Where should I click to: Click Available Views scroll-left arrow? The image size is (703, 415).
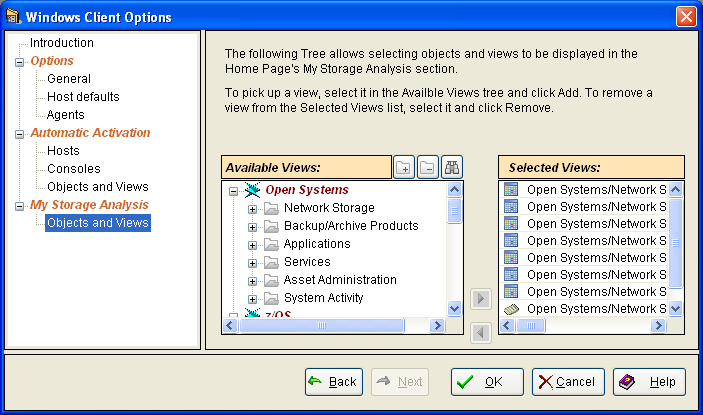[x=230, y=325]
